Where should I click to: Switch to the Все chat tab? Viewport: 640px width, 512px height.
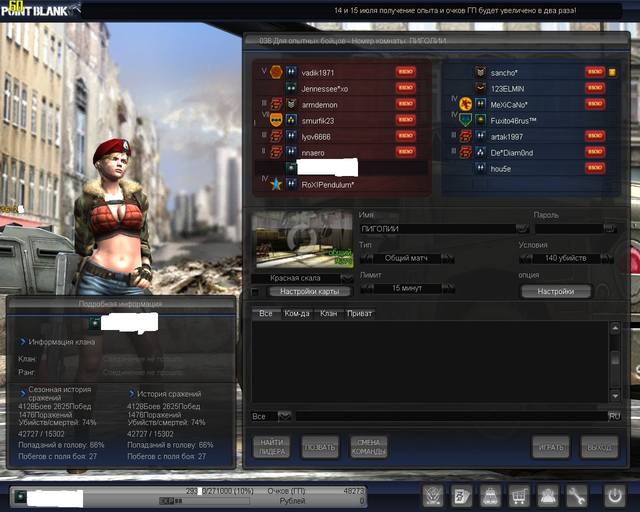(x=265, y=313)
